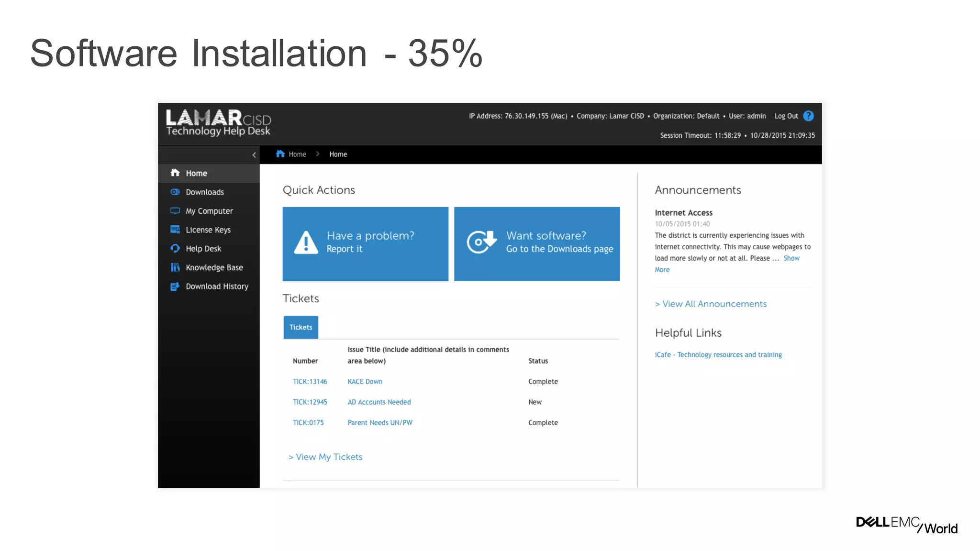Open Download History in the sidebar
This screenshot has height=551, width=980.
[209, 286]
